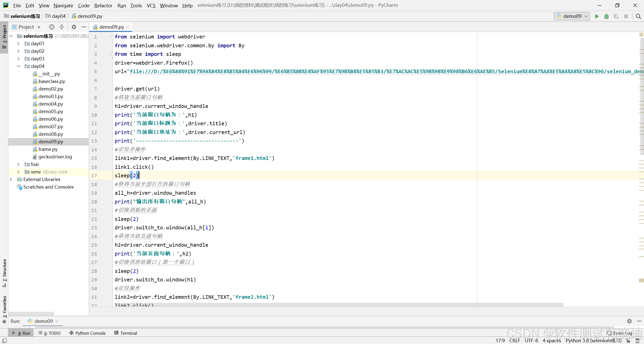Click the locate-file crosshair icon in Project panel

tap(52, 27)
